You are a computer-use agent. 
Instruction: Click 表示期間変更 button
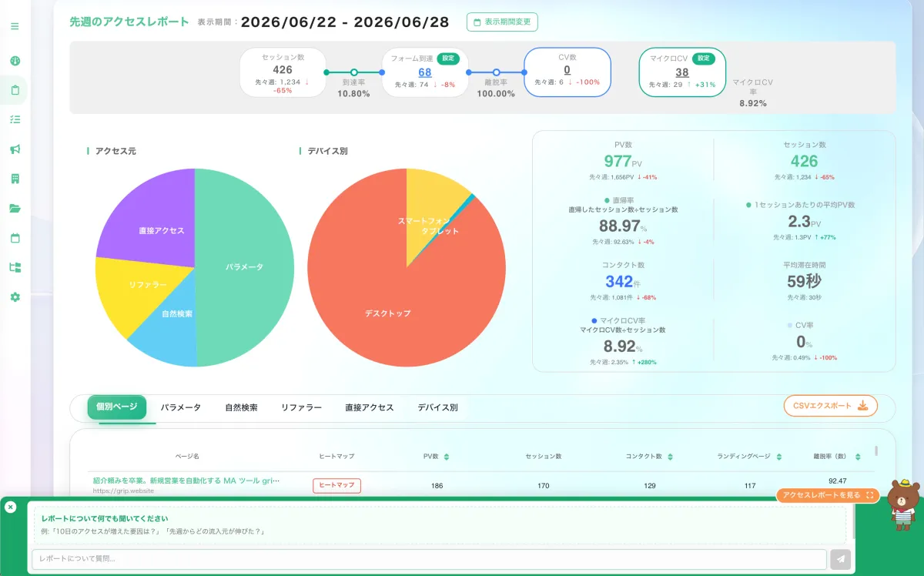click(x=502, y=22)
